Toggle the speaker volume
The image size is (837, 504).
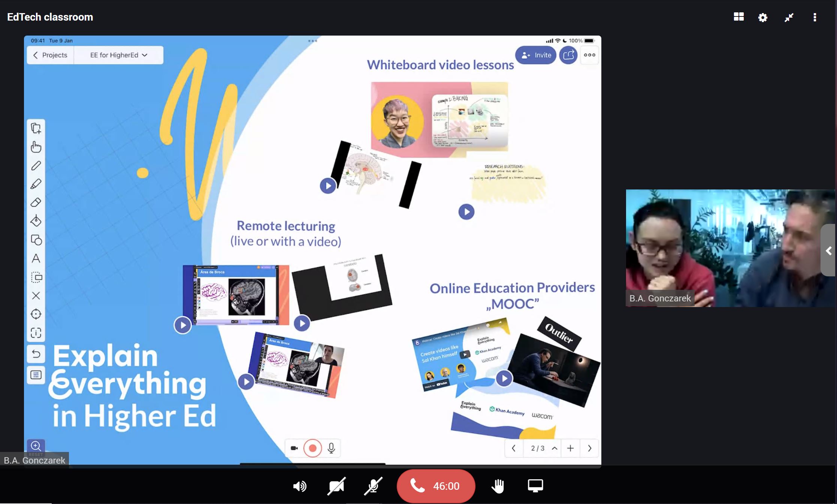[299, 486]
